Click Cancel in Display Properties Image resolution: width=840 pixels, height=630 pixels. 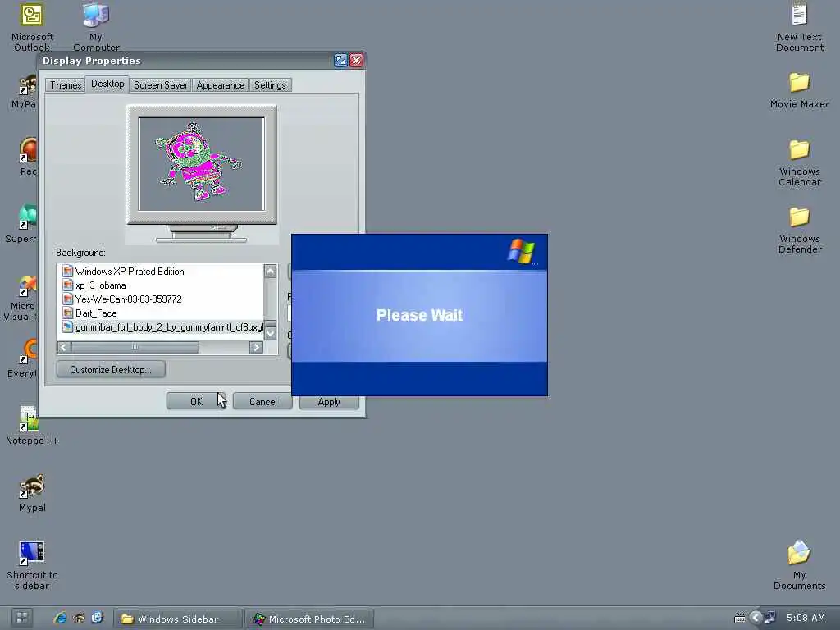[262, 402]
